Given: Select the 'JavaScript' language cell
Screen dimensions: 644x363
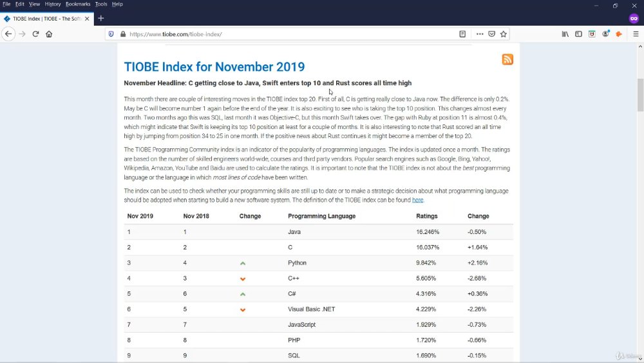Looking at the screenshot, I should (x=301, y=324).
